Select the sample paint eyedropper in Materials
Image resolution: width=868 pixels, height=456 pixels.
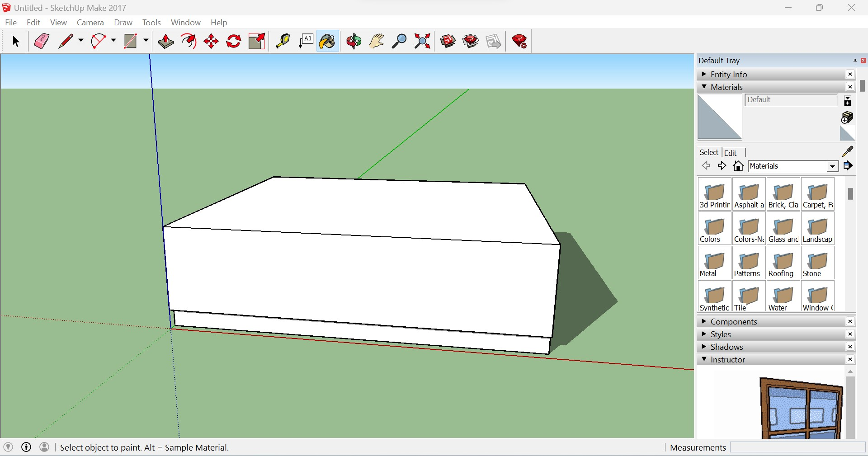848,151
